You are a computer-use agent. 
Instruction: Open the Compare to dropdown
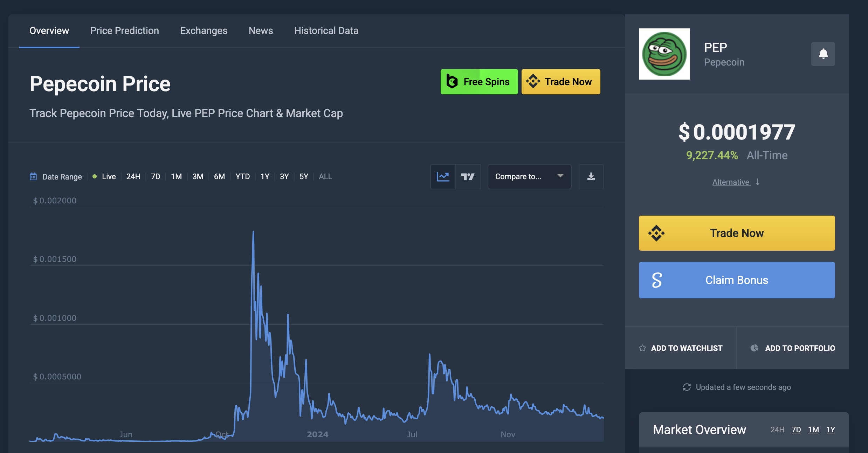[529, 177]
